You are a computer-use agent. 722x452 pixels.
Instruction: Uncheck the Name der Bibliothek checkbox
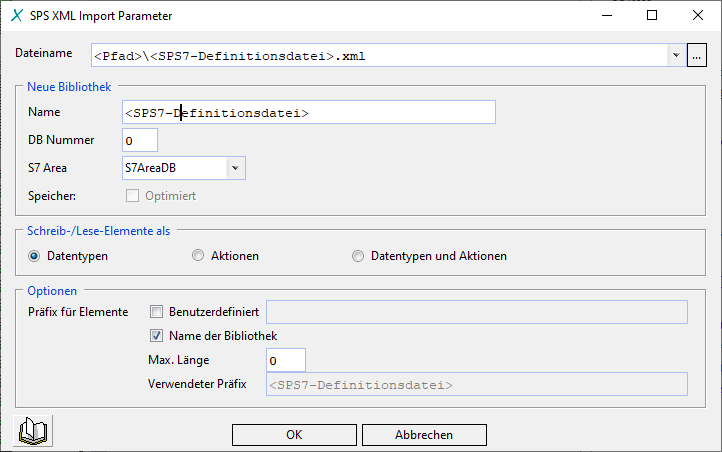(x=156, y=336)
